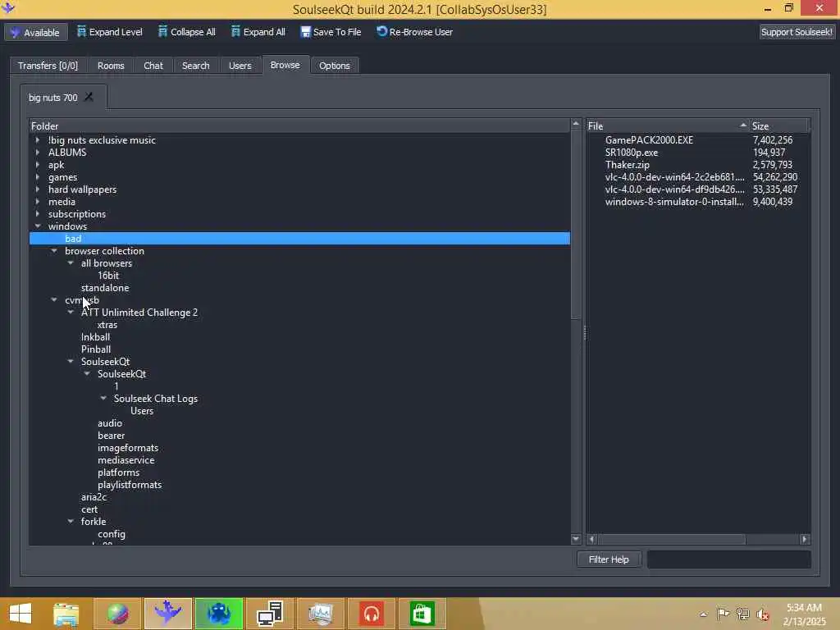840x630 pixels.
Task: Collapse the forkle folder arrow
Action: click(x=71, y=521)
